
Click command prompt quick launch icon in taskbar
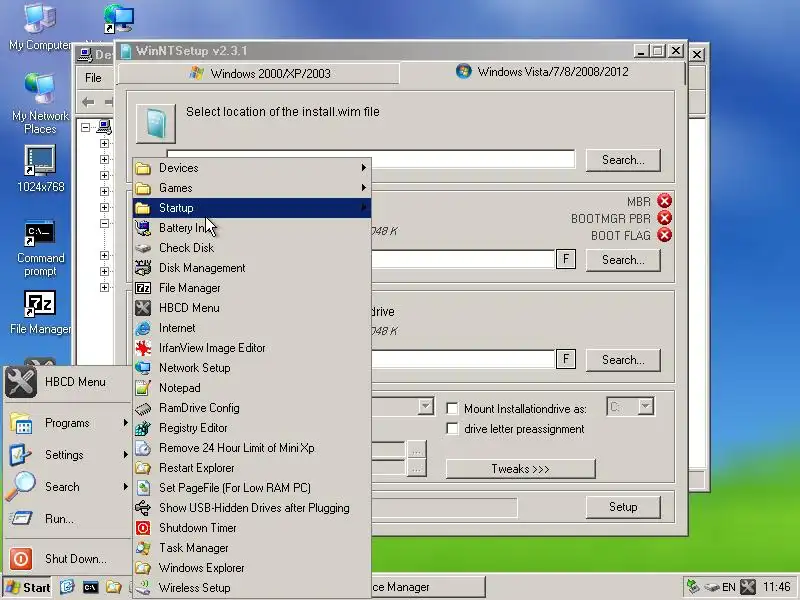[x=90, y=587]
